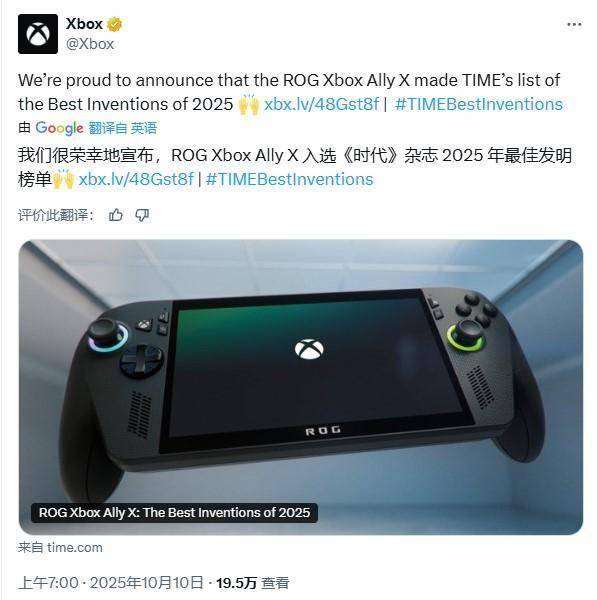The height and width of the screenshot is (600, 597).
Task: Open the xbx.lv/48Gst8f link in the translated text
Action: 136,179
